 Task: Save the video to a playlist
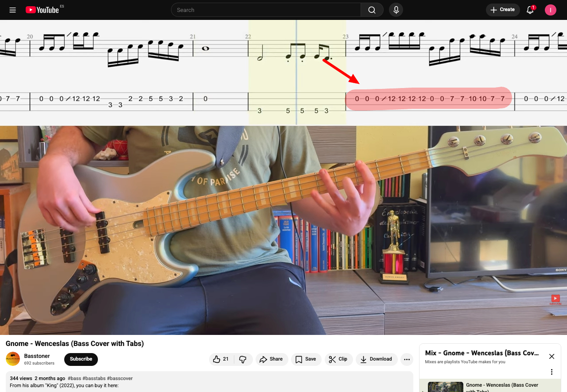coord(306,359)
